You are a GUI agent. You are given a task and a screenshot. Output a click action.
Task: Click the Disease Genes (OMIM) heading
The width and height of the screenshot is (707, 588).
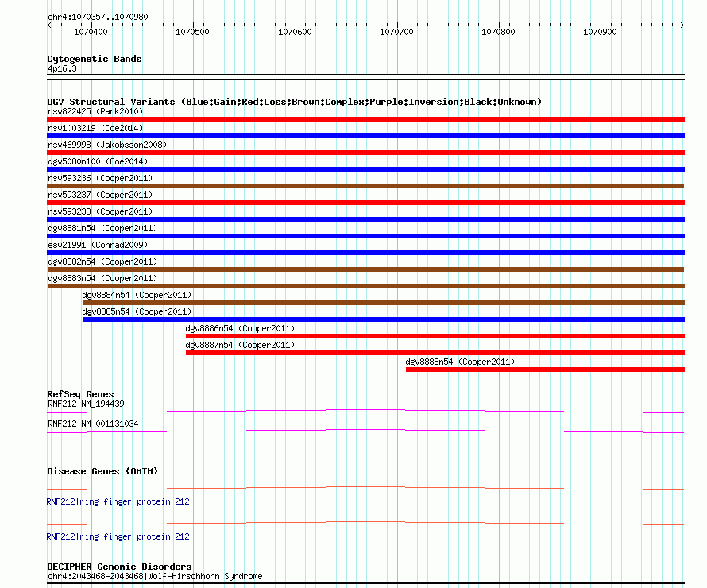coord(102,471)
